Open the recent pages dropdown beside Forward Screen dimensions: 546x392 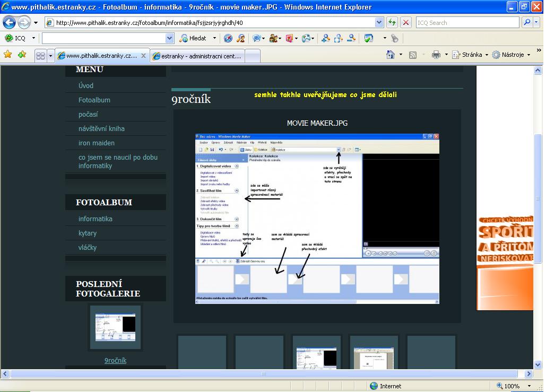36,23
